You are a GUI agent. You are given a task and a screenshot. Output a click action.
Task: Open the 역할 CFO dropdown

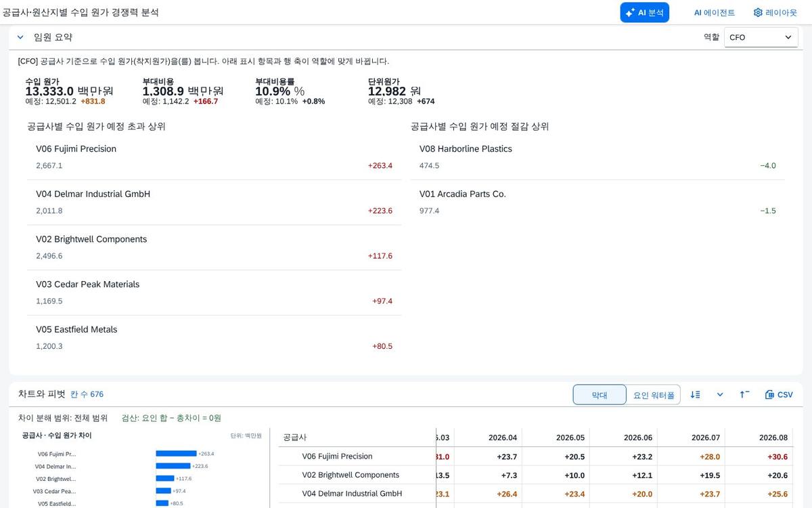[x=761, y=37]
